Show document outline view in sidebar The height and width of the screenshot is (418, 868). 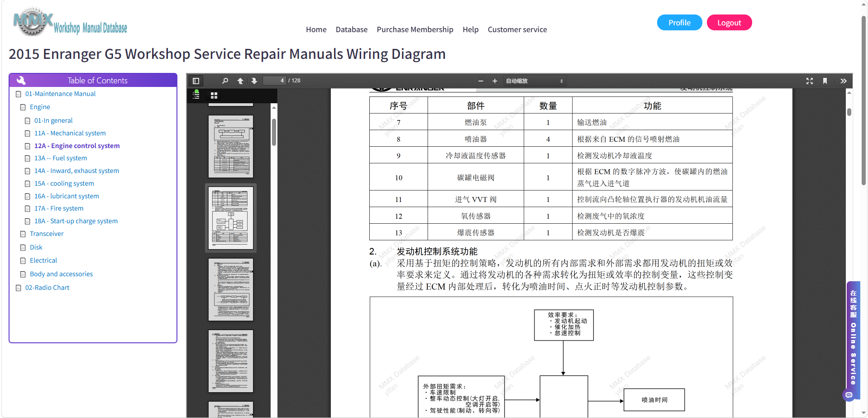196,95
